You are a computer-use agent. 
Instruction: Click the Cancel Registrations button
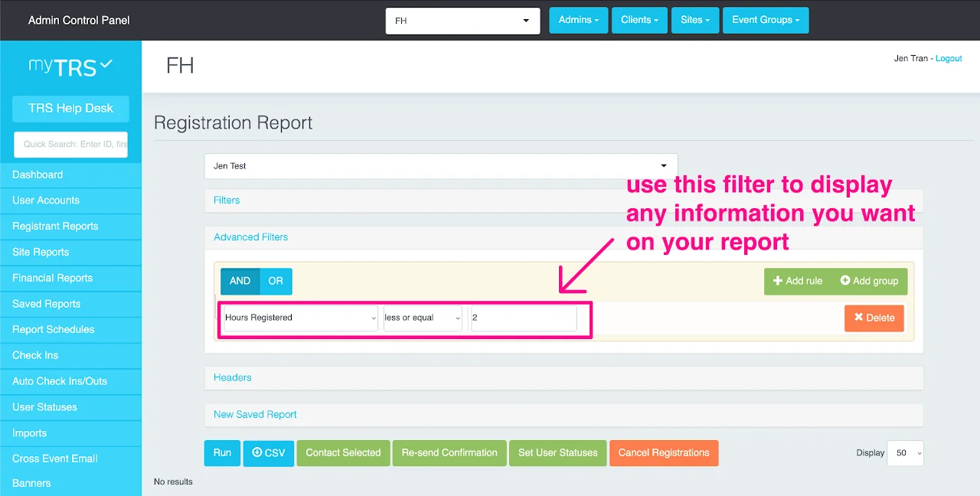click(664, 453)
